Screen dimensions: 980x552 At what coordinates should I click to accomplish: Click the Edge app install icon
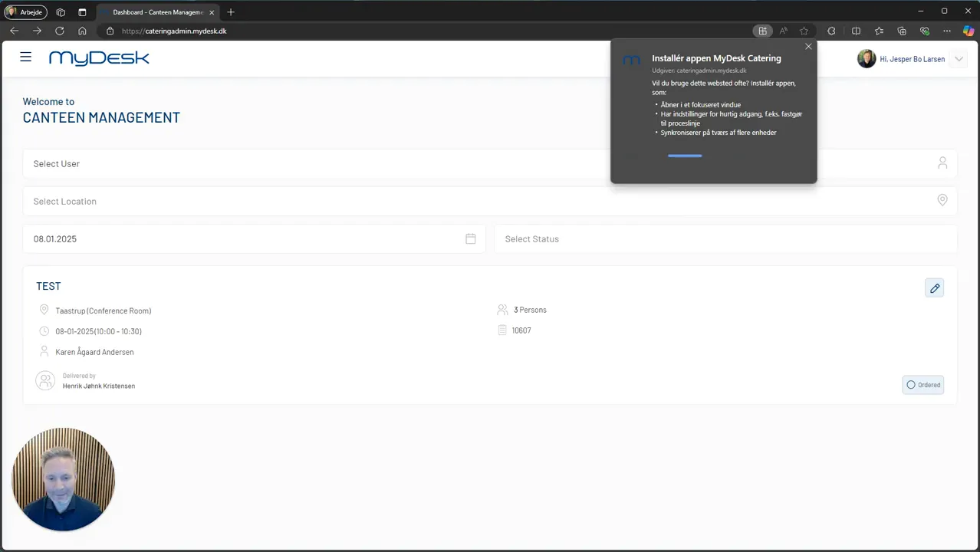click(762, 31)
